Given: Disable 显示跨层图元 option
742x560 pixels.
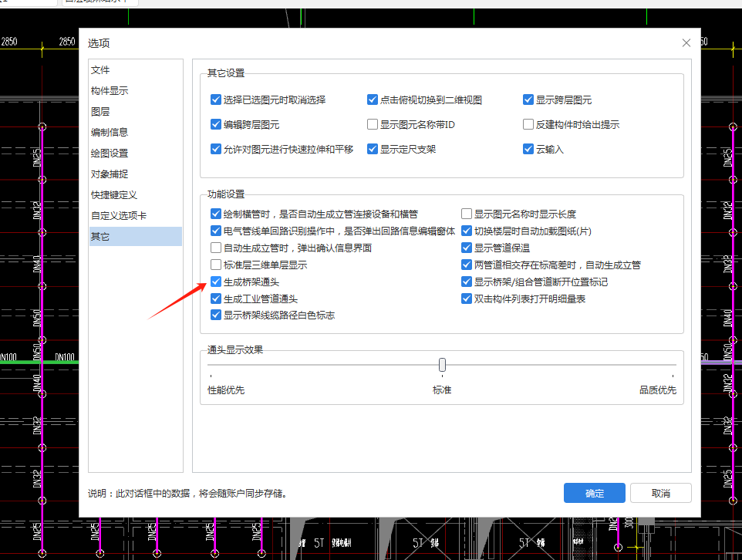Looking at the screenshot, I should (x=528, y=100).
